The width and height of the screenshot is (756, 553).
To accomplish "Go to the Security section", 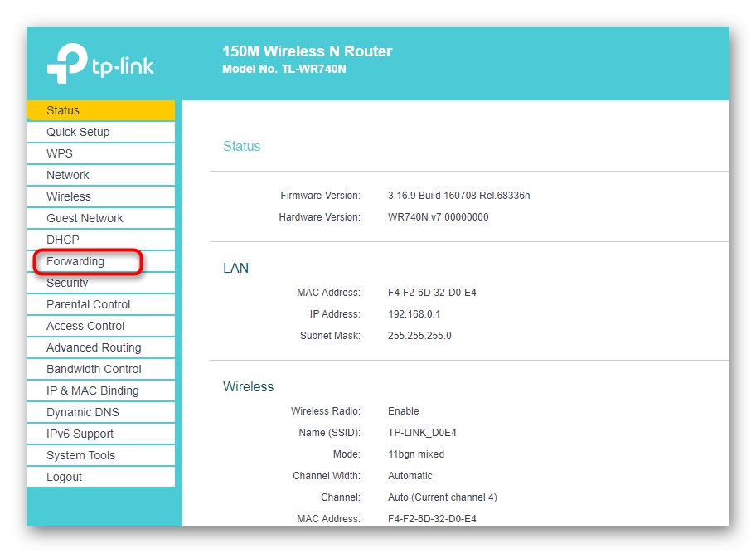I will [x=101, y=283].
